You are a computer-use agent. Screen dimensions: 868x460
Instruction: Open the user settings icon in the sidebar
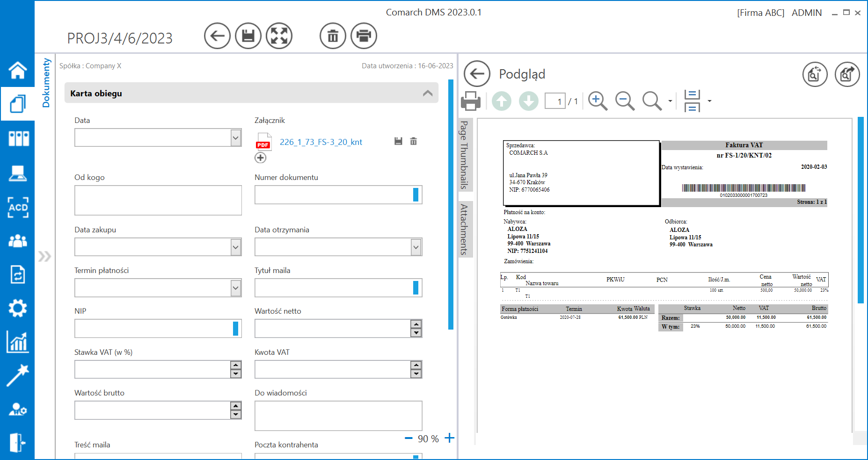pyautogui.click(x=18, y=410)
